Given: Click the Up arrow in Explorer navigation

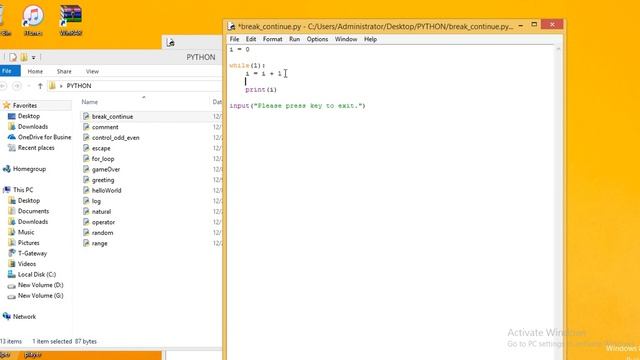Looking at the screenshot, I should [40, 86].
